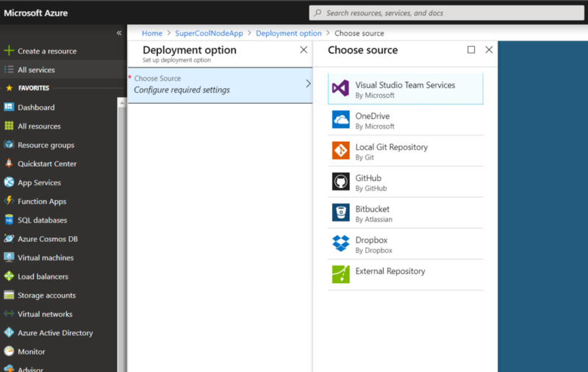The width and height of the screenshot is (588, 372).
Task: Click the Function Apps lightning icon
Action: (x=9, y=201)
